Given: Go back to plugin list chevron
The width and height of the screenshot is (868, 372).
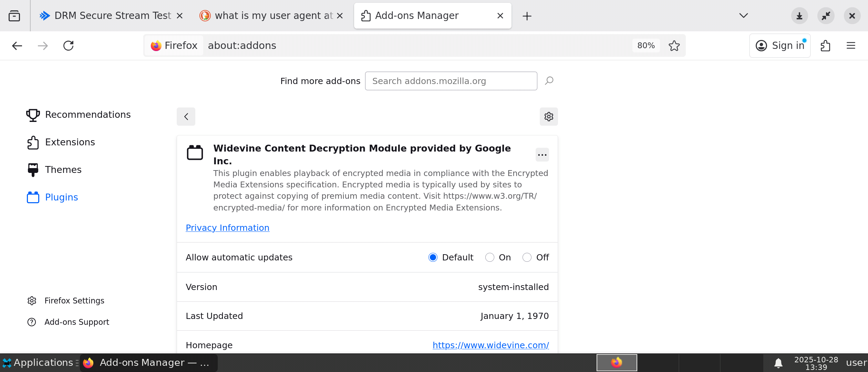Looking at the screenshot, I should pyautogui.click(x=186, y=117).
